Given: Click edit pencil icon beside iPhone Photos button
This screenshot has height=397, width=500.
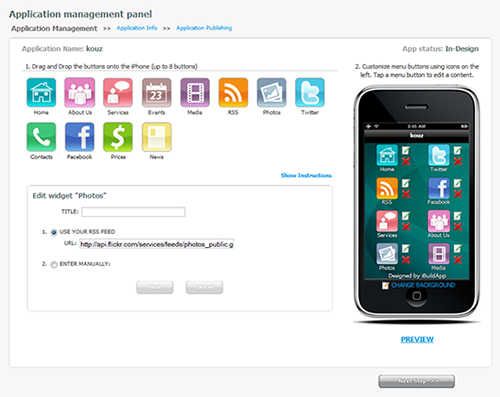Looking at the screenshot, I should [x=406, y=249].
